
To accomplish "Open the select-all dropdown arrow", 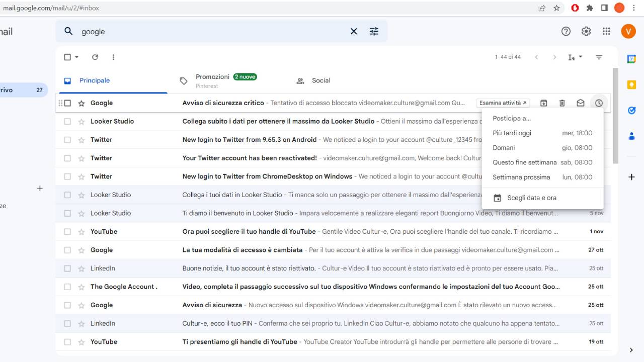I will point(77,57).
